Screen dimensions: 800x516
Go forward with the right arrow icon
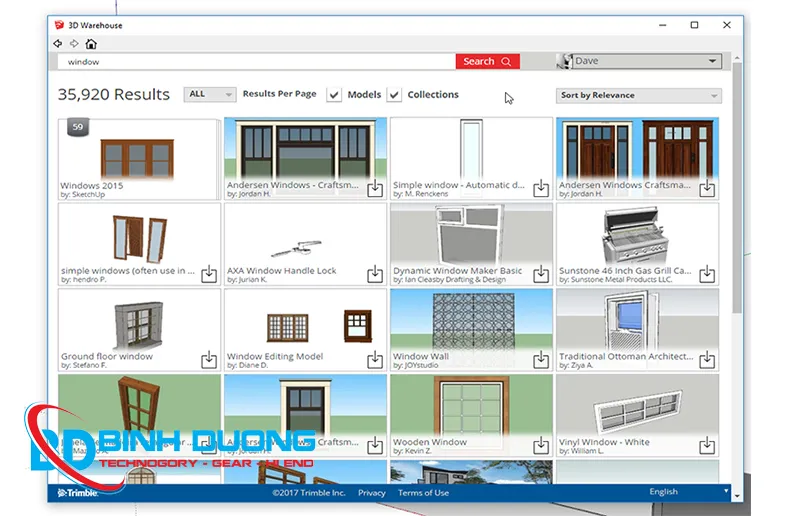point(74,44)
